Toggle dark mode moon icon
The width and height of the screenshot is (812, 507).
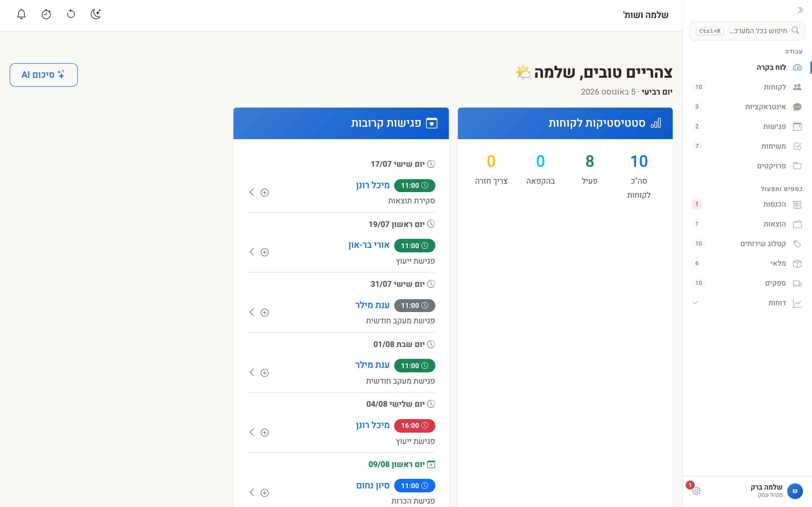[96, 14]
